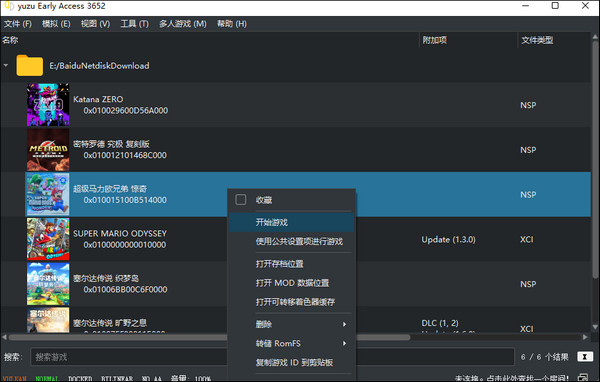The width and height of the screenshot is (600, 382).
Task: Click the Super Mario Bros. Wonder cover icon
Action: click(x=48, y=194)
